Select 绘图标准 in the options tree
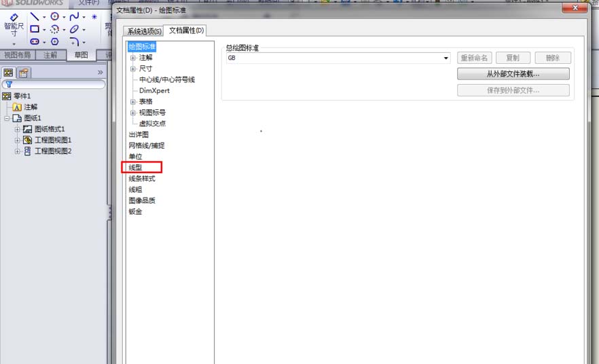Screen dimensions: 599x364 (x=142, y=47)
